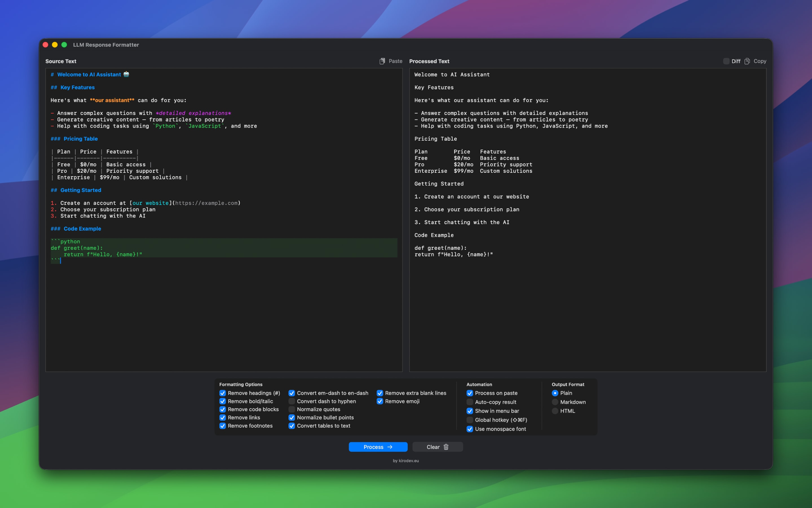Enable Normalize quotes option
The height and width of the screenshot is (508, 812).
pyautogui.click(x=291, y=409)
